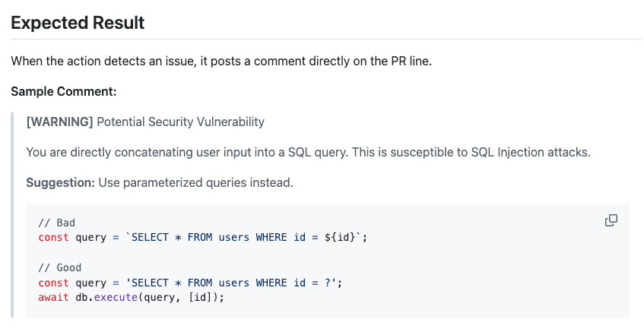Click the '${id}' template expression in code
Viewport: 644px width, 335px height.
click(x=343, y=237)
